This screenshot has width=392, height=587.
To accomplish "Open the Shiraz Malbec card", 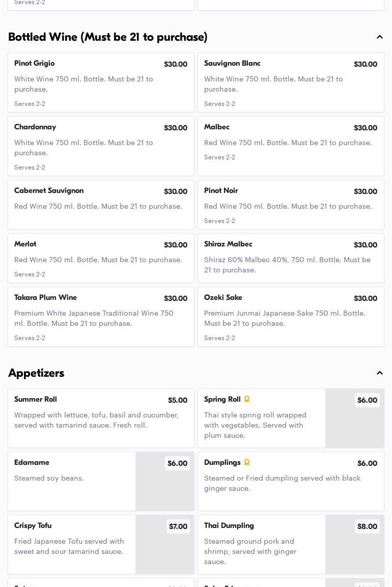I will pos(291,258).
